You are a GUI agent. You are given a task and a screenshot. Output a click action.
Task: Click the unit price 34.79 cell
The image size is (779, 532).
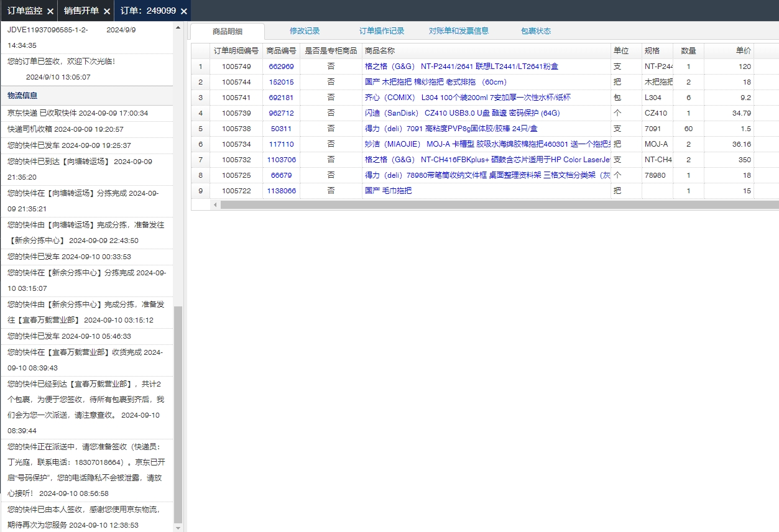(x=729, y=113)
